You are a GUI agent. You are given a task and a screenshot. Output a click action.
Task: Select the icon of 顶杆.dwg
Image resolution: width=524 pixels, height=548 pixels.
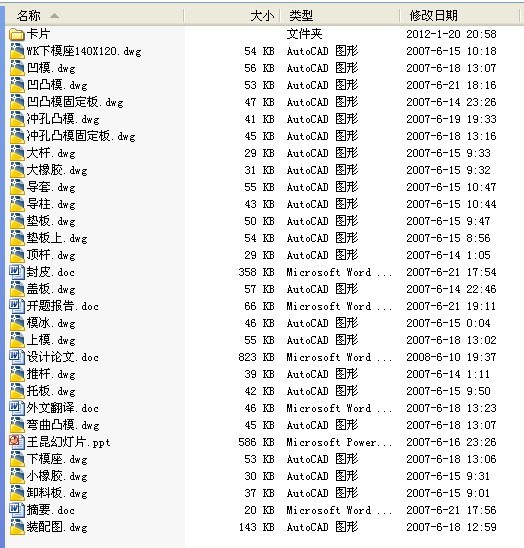tap(17, 255)
